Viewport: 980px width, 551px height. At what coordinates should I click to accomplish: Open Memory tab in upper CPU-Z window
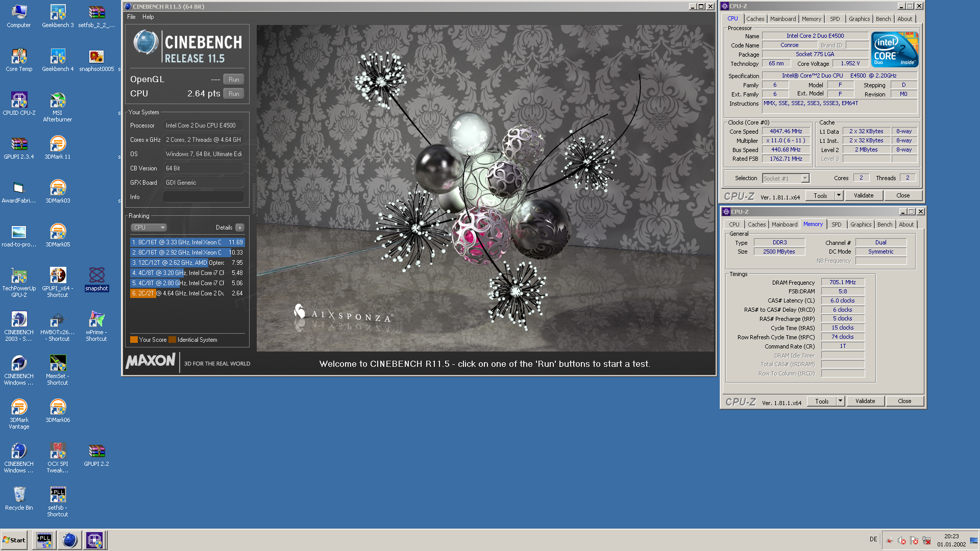point(812,19)
